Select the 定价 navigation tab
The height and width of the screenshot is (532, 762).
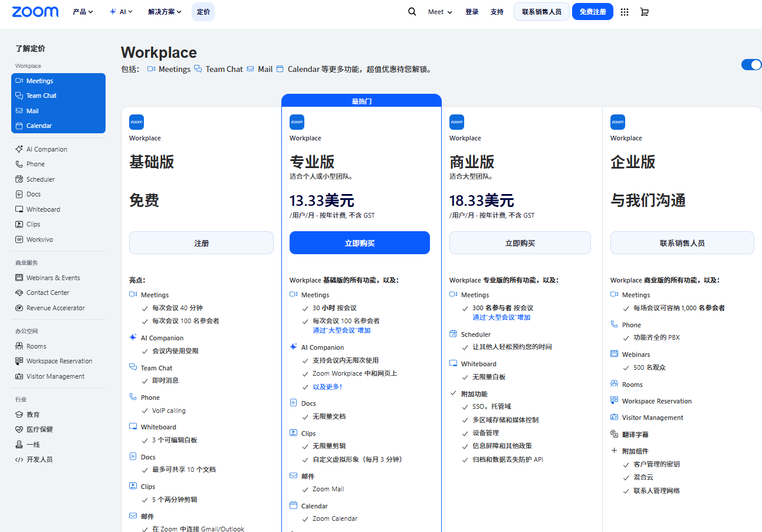[x=203, y=12]
